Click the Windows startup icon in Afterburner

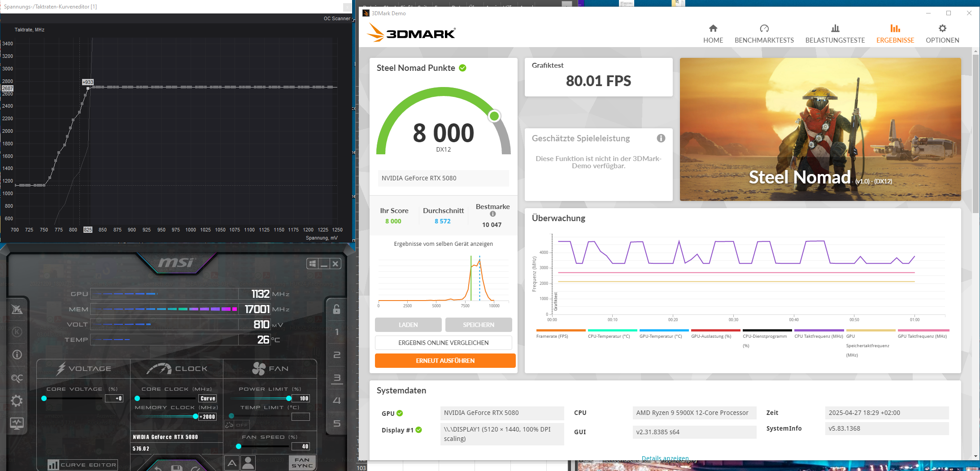[x=313, y=264]
